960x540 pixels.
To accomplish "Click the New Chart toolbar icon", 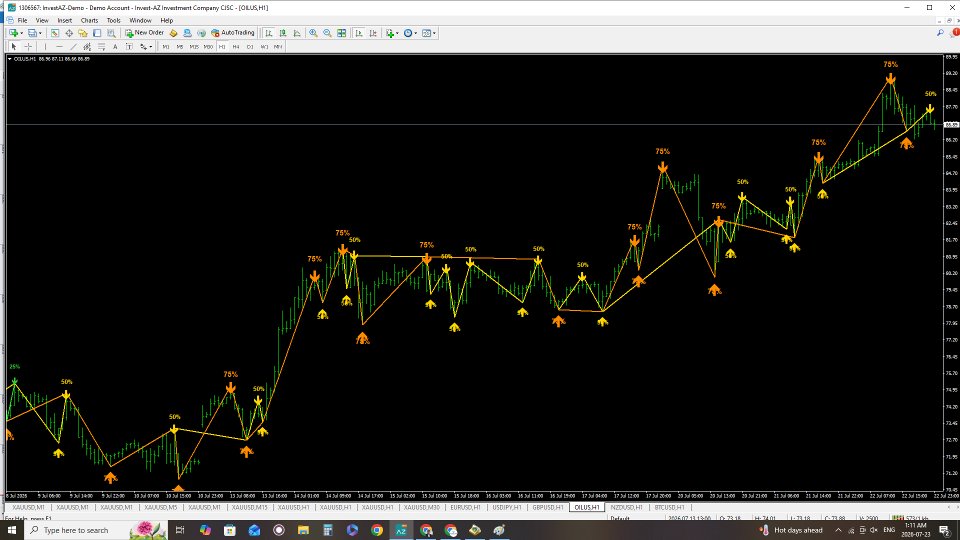I will [12, 33].
